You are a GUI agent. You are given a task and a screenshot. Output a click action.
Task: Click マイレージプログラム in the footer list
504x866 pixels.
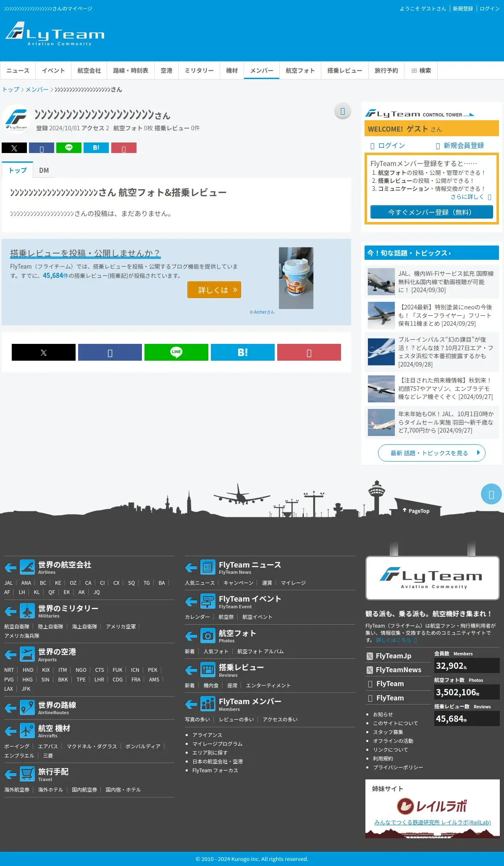217,744
